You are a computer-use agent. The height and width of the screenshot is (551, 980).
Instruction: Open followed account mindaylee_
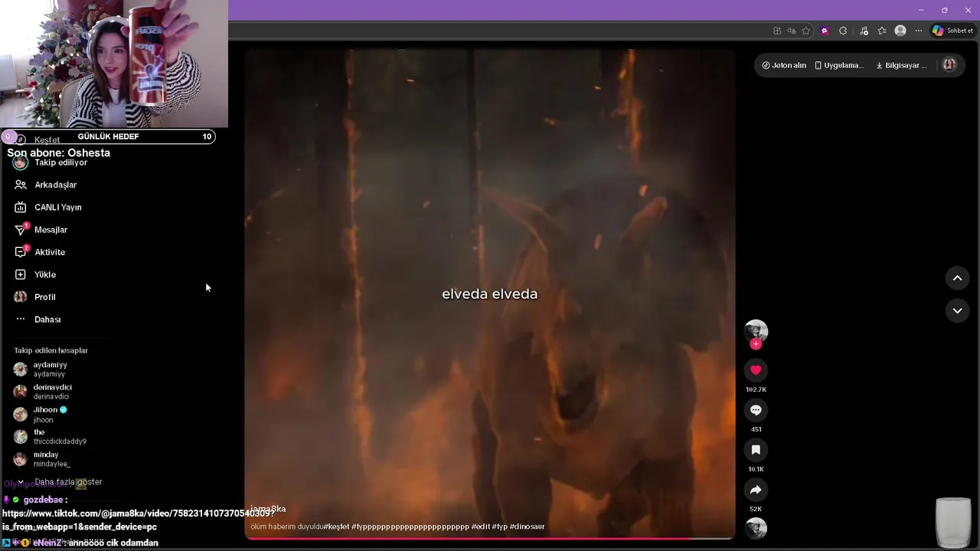coord(51,459)
